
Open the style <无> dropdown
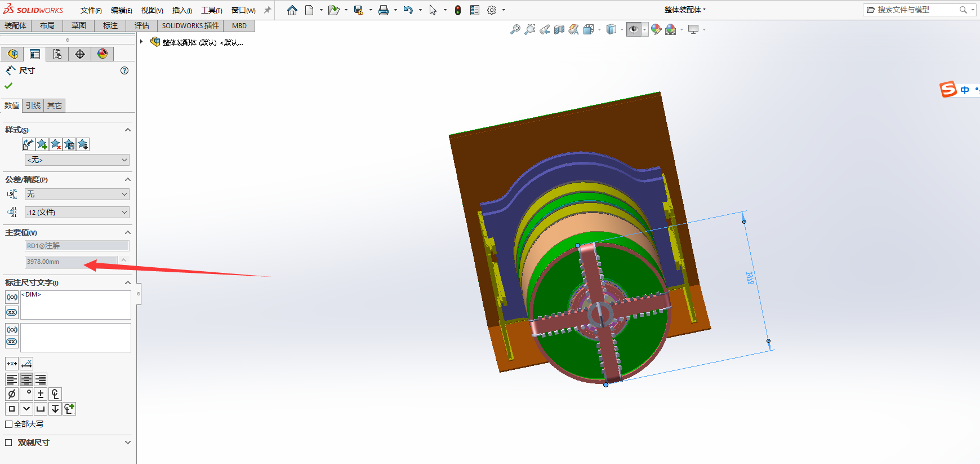[77, 160]
